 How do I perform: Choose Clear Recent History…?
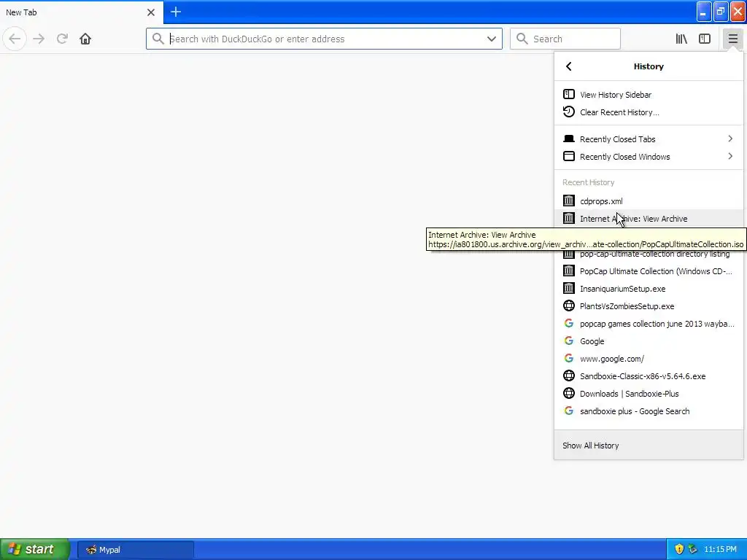coord(649,112)
